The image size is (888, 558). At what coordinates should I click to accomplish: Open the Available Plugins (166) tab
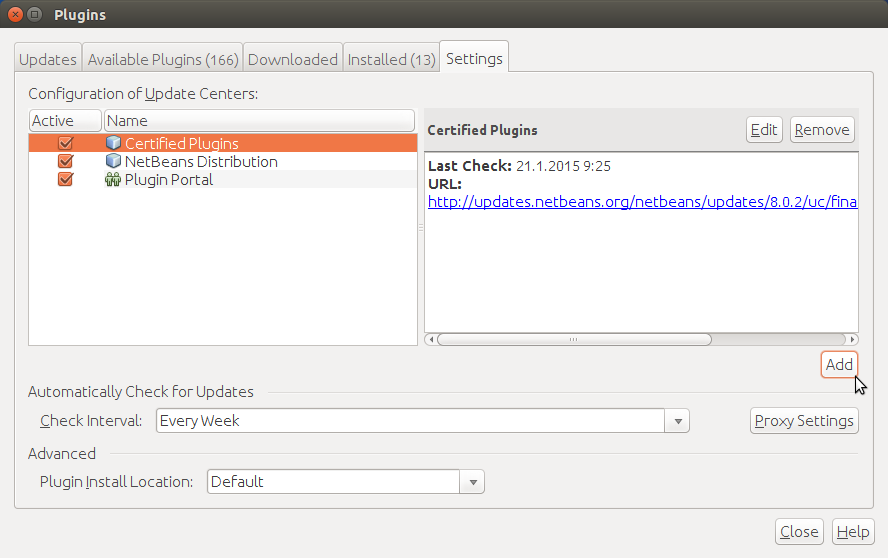pos(163,59)
